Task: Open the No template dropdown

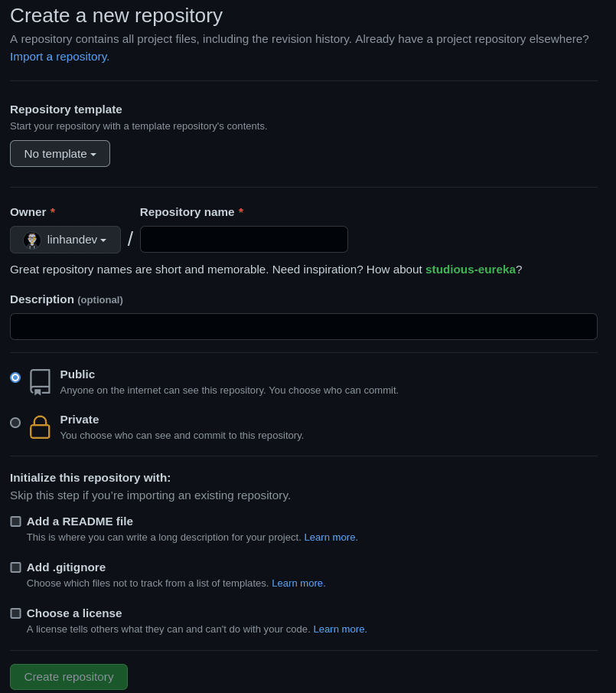Action: click(60, 154)
